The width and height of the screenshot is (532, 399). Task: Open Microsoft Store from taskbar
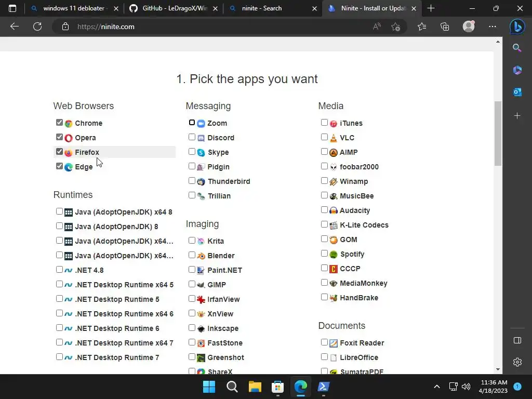277,387
